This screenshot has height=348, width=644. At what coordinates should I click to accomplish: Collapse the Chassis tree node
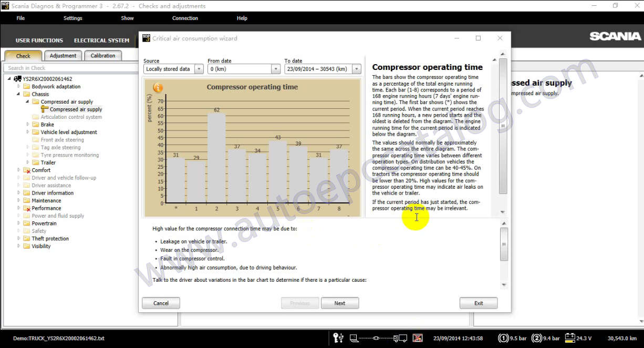(x=19, y=94)
